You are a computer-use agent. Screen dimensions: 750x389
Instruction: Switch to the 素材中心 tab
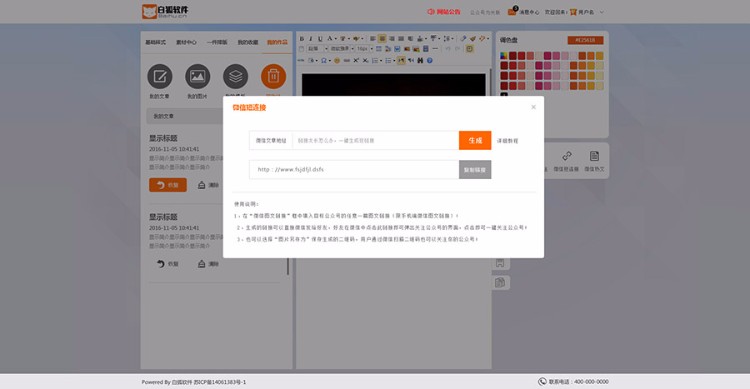(x=186, y=43)
